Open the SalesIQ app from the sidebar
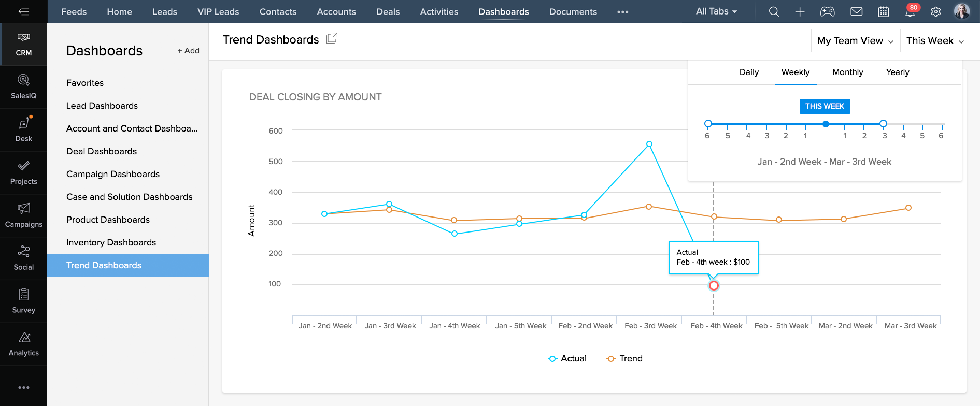The height and width of the screenshot is (406, 980). coord(23,86)
